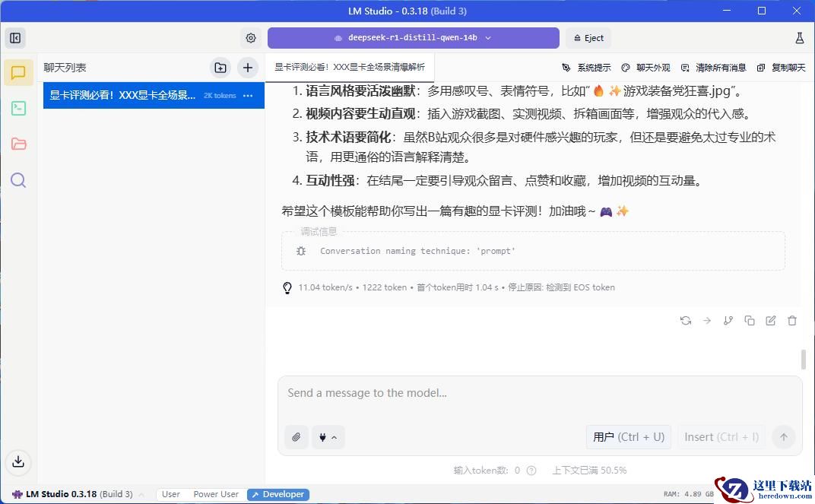Open the Developer terminal section icon
Viewport: 815px width, 504px height.
(18, 108)
